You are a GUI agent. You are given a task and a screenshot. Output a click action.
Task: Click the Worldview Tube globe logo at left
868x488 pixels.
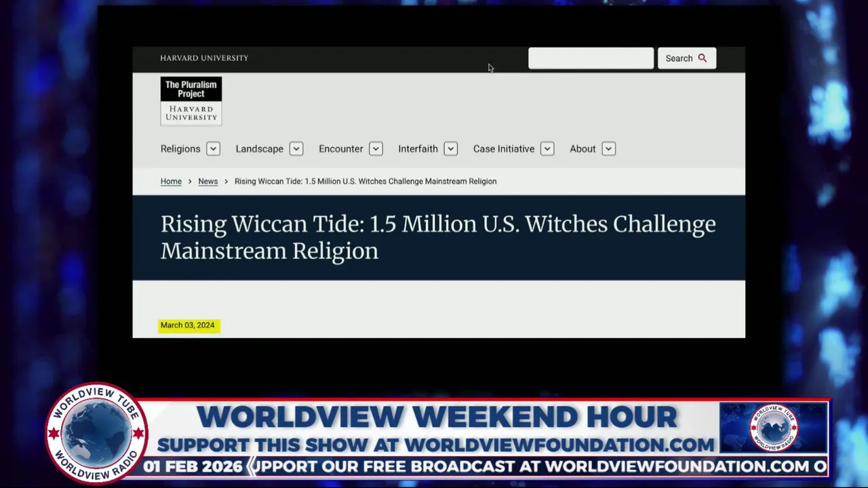pos(96,434)
